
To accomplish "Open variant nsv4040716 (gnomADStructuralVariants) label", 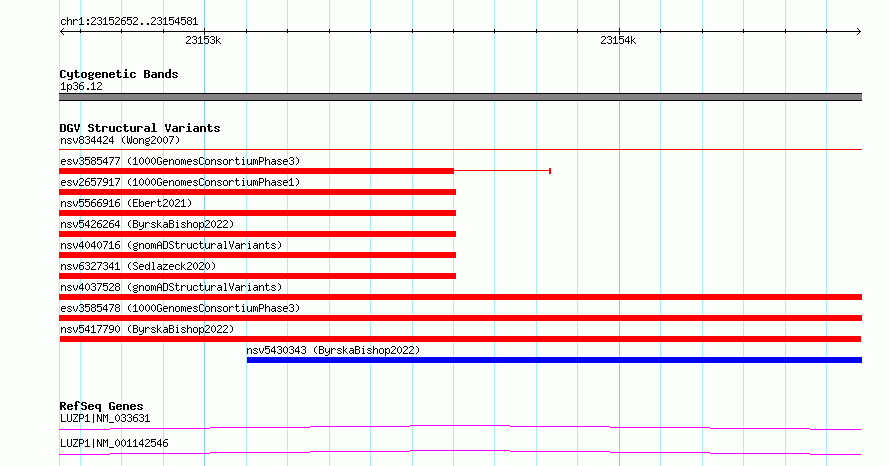I will pyautogui.click(x=171, y=245).
